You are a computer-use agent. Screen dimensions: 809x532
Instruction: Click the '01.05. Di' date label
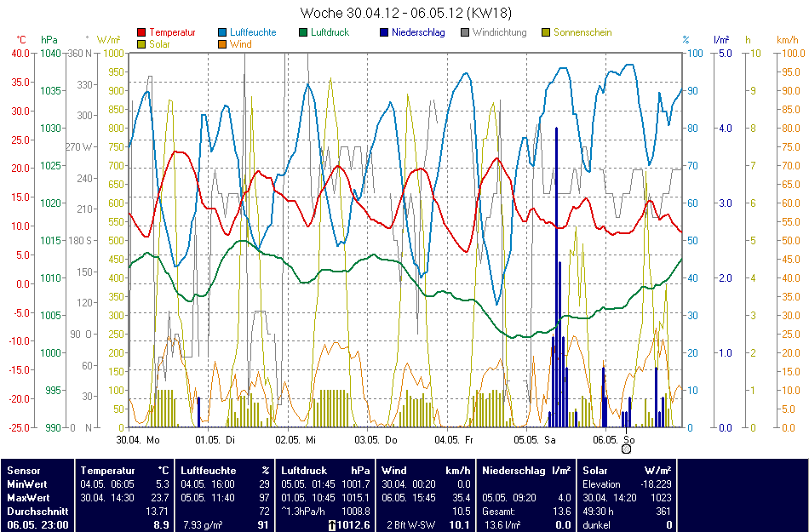click(215, 440)
